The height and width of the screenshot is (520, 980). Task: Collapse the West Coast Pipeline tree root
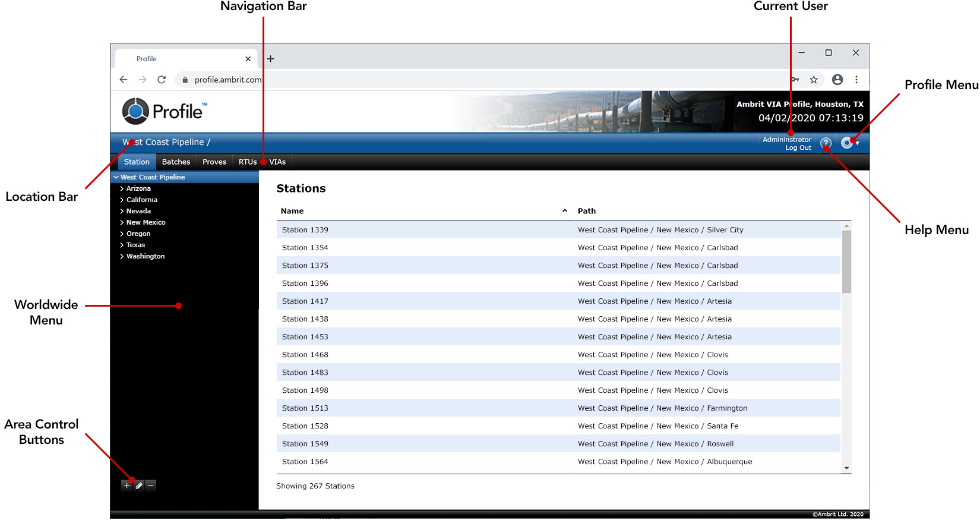click(x=116, y=178)
